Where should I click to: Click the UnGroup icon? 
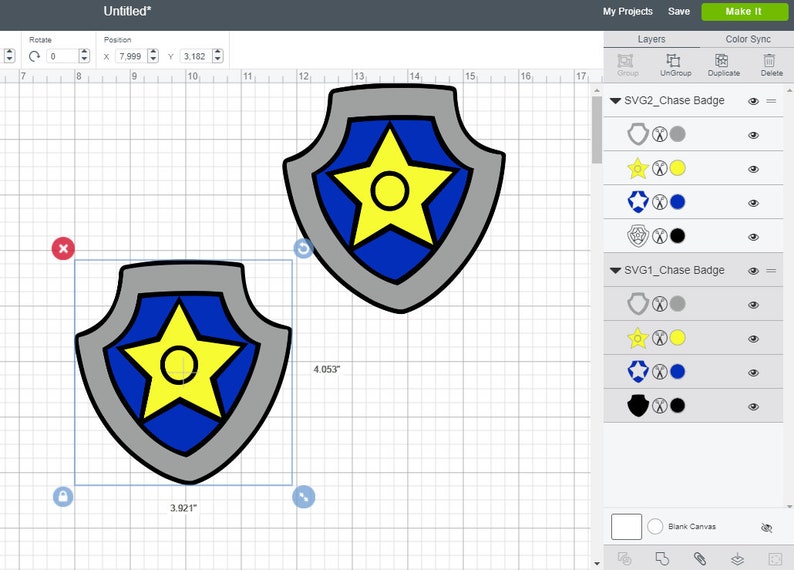[673, 61]
